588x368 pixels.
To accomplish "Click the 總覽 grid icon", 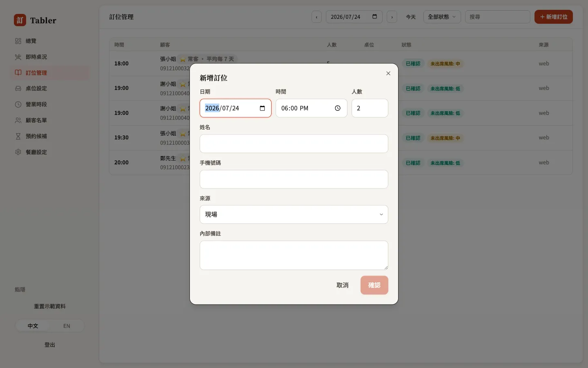I will point(18,41).
